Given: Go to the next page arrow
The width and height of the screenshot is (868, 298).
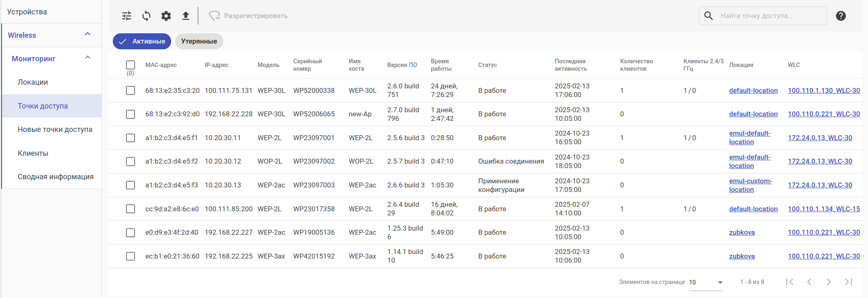Looking at the screenshot, I should (829, 282).
